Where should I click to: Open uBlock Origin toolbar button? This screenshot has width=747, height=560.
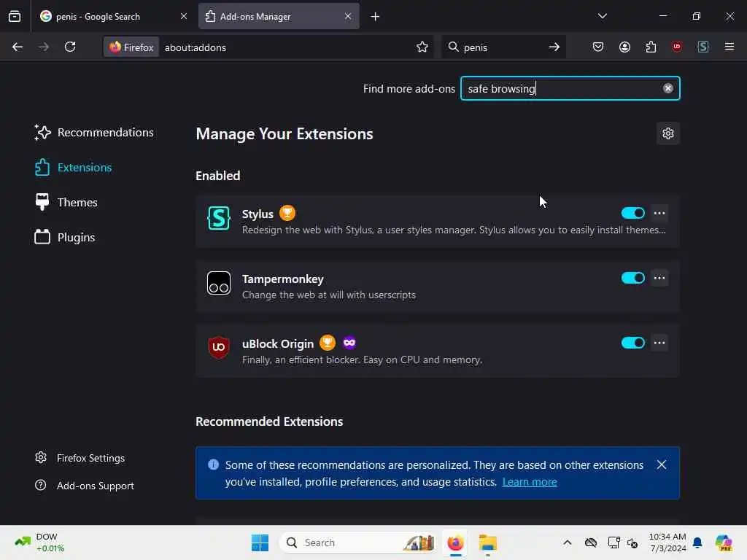677,47
